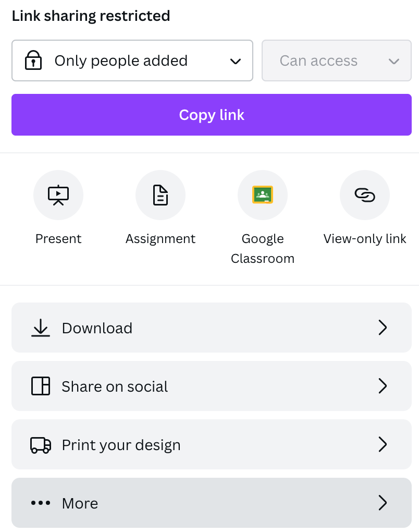Share to Google Classroom icon

pos(263,195)
